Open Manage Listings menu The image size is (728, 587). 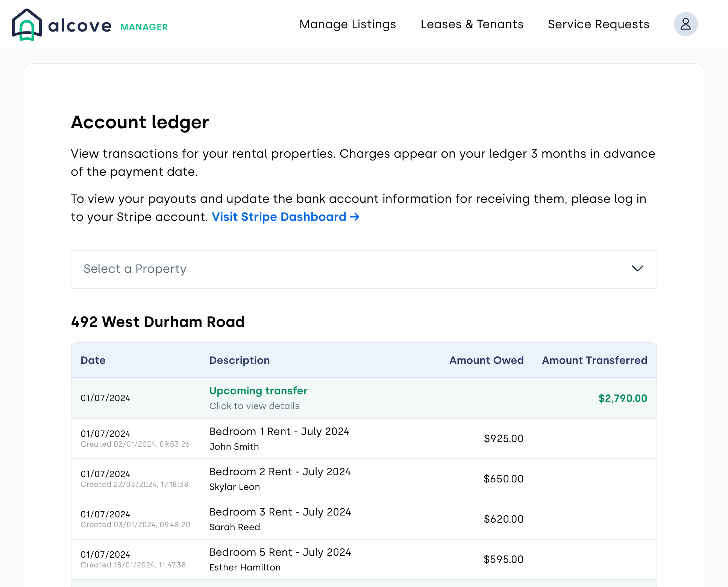click(x=347, y=24)
